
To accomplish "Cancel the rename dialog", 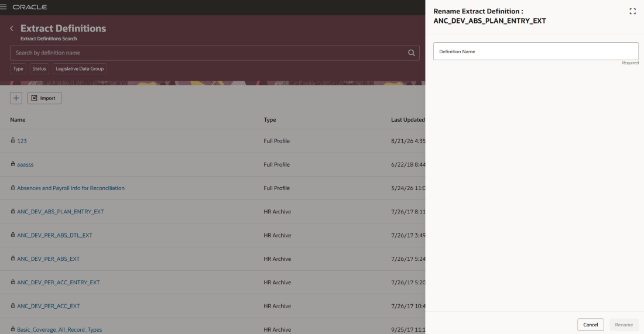I will (x=591, y=325).
